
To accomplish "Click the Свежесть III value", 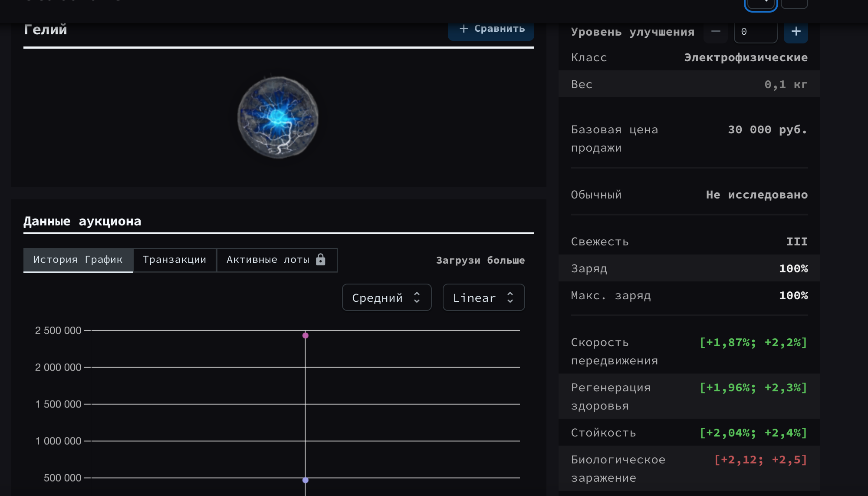I will (797, 241).
